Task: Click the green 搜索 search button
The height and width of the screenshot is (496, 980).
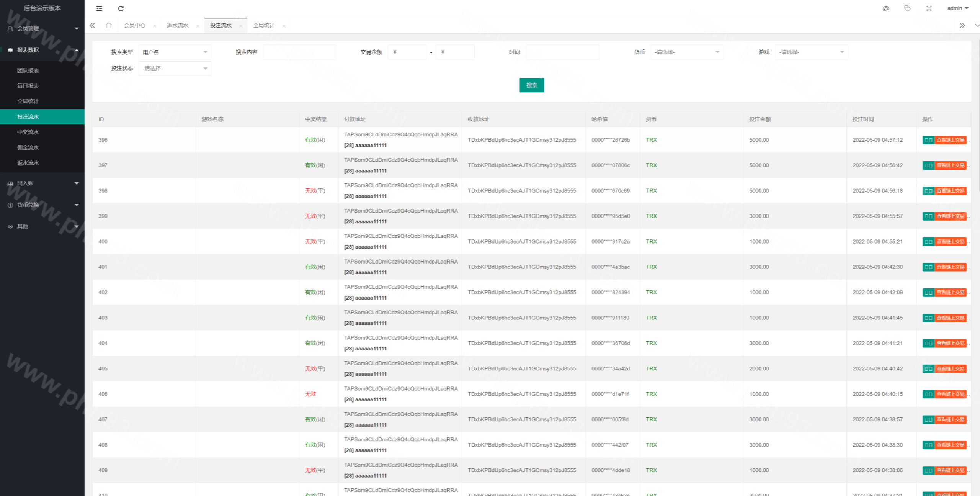Action: [531, 85]
